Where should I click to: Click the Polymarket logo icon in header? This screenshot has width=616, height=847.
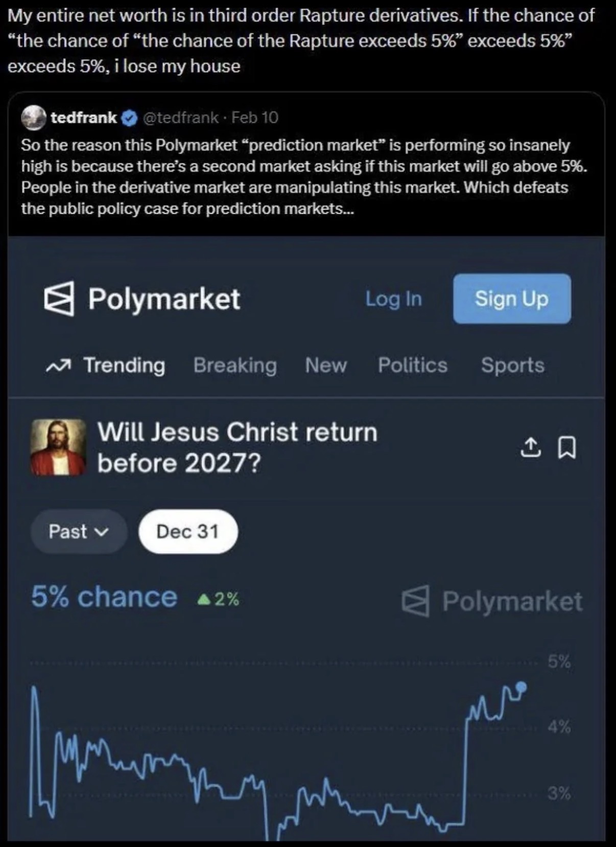click(x=59, y=299)
